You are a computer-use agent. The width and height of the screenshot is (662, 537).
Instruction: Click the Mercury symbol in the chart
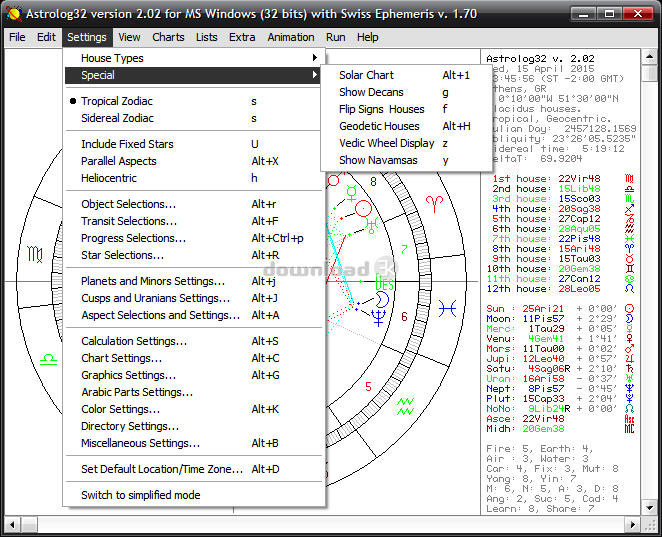[x=351, y=193]
